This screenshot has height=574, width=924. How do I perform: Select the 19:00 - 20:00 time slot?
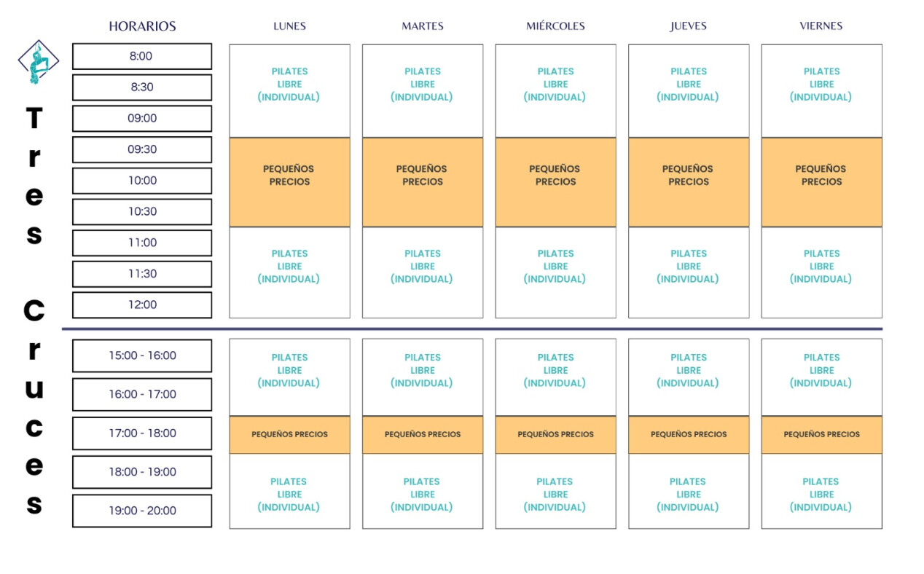[x=142, y=511]
